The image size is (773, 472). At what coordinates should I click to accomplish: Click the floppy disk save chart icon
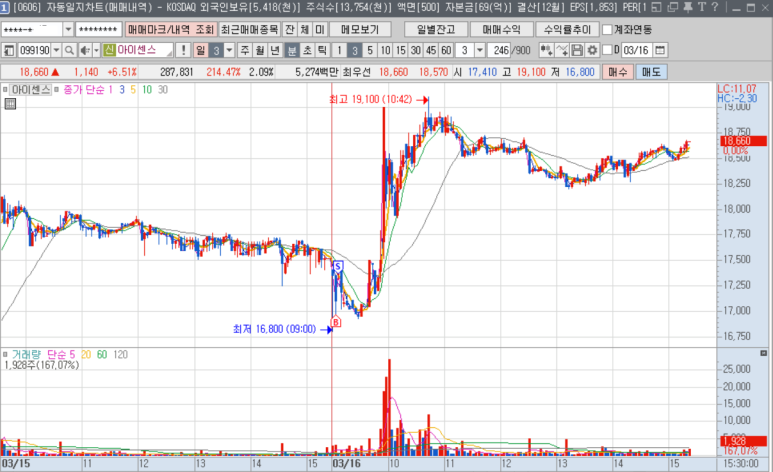tap(577, 50)
